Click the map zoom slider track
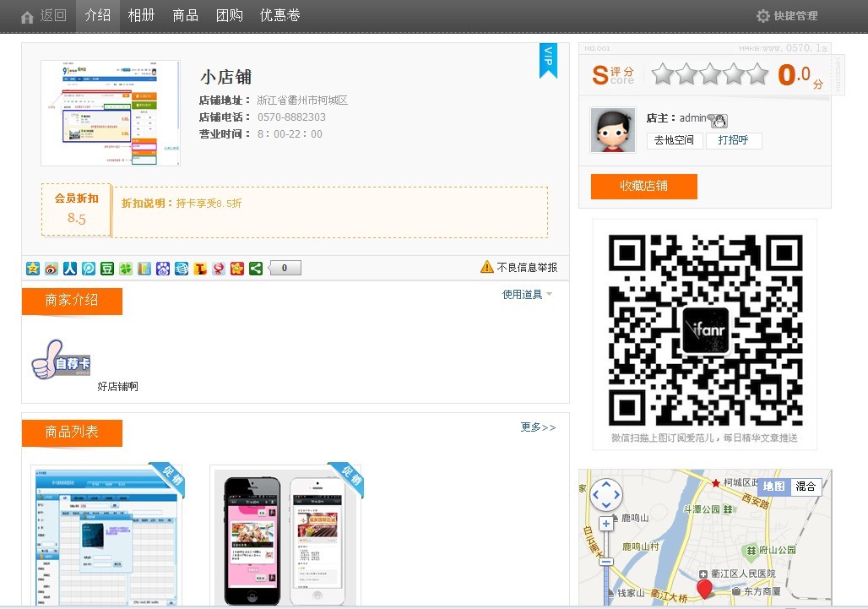The image size is (868, 609). [x=606, y=543]
